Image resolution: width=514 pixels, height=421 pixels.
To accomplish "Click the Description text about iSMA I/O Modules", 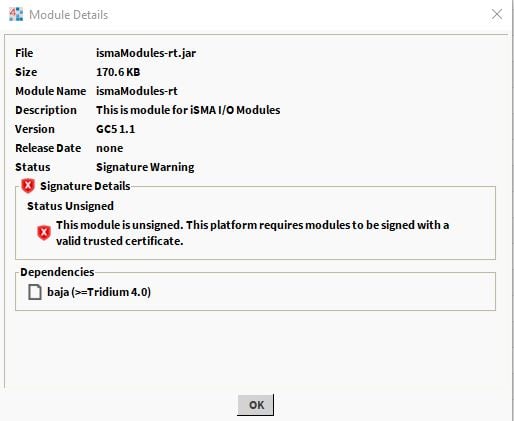I will point(188,110).
